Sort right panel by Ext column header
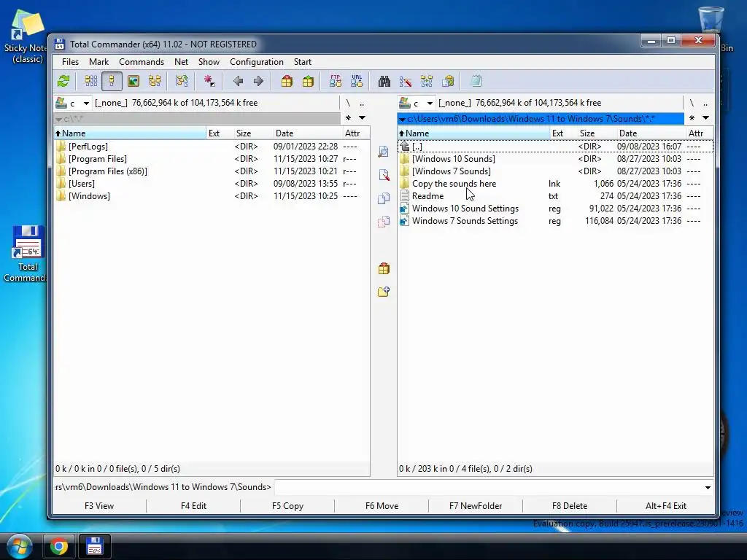The image size is (747, 560). (564, 133)
